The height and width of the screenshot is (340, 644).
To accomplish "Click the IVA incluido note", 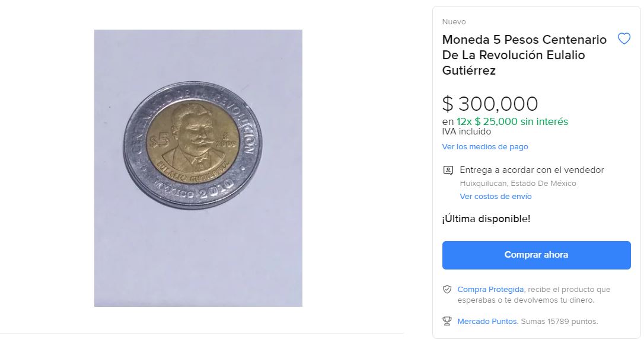I will point(467,131).
